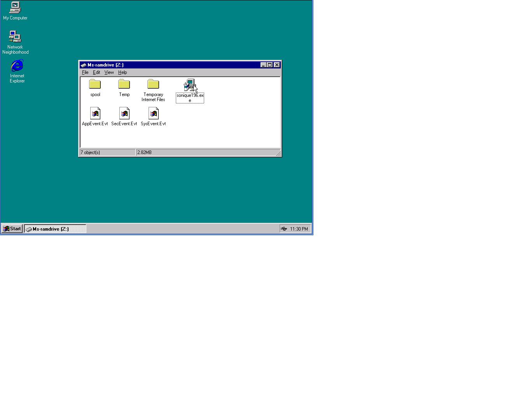The width and height of the screenshot is (525, 420).
Task: Click the 'spool' folder name label
Action: [95, 94]
